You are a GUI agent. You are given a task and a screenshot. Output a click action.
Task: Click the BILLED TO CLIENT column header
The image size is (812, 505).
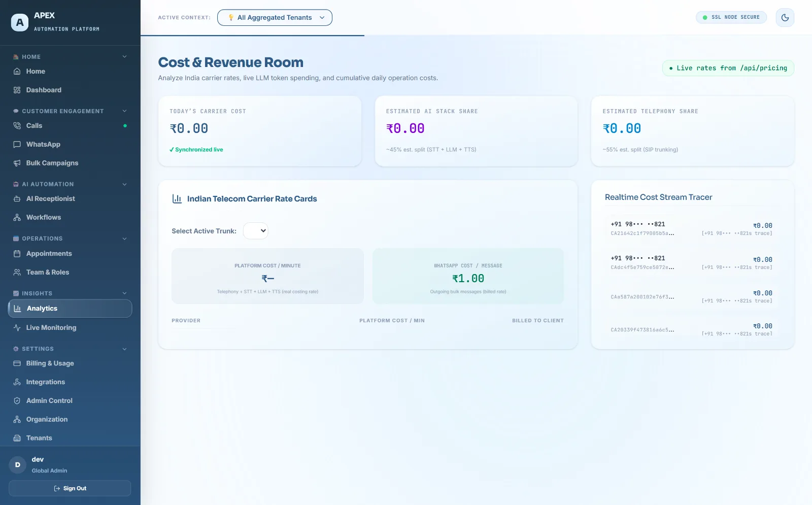538,321
